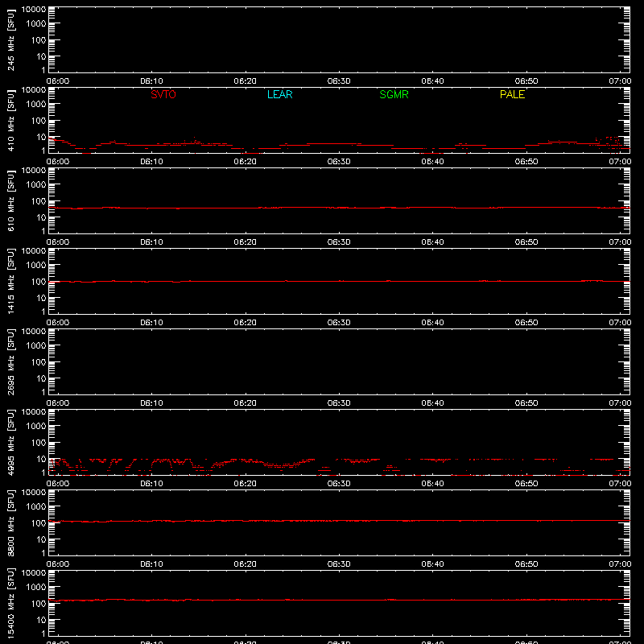This screenshot has width=644, height=644.
Task: Click the red flux trace in 1415 MHz panel
Action: click(339, 281)
